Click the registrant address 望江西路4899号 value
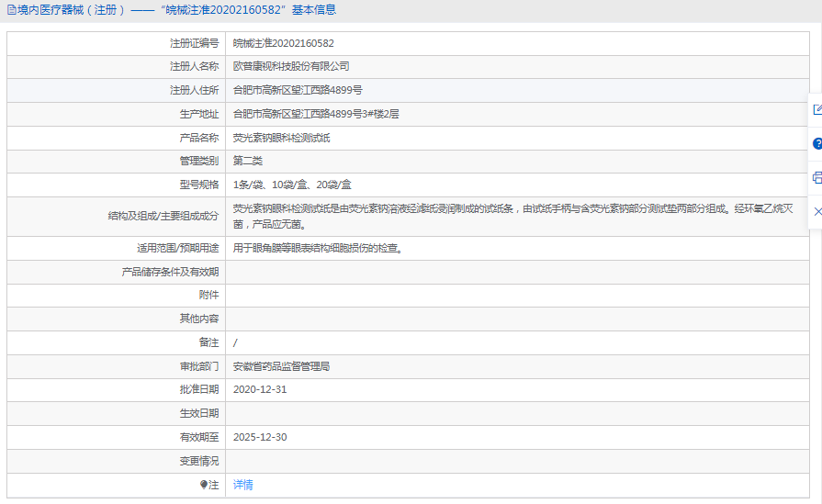This screenshot has height=504, width=822. click(298, 91)
